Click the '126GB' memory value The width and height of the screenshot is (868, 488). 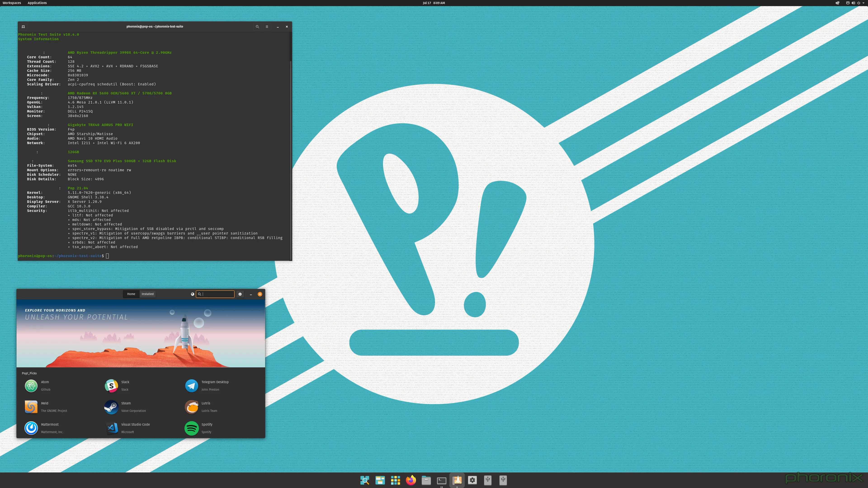(73, 152)
